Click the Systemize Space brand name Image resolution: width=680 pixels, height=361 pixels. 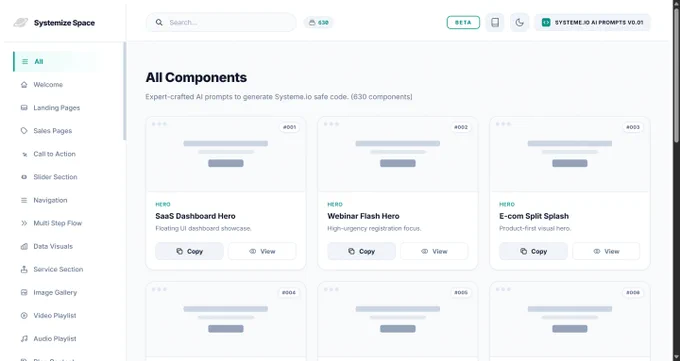point(64,23)
